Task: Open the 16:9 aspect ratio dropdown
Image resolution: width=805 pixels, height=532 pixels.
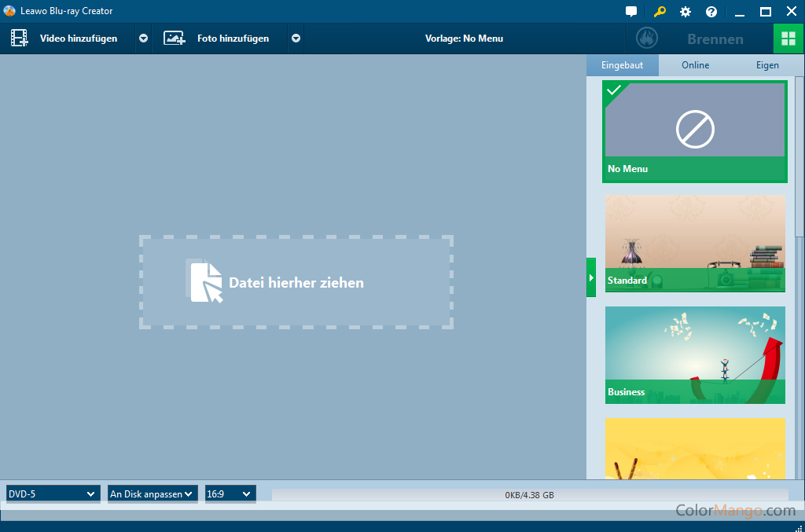Action: [230, 494]
